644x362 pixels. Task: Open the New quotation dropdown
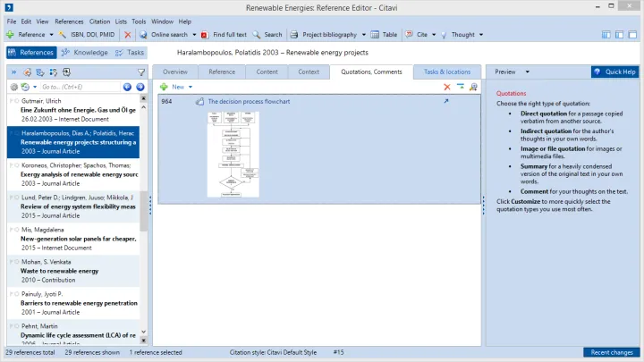(189, 87)
